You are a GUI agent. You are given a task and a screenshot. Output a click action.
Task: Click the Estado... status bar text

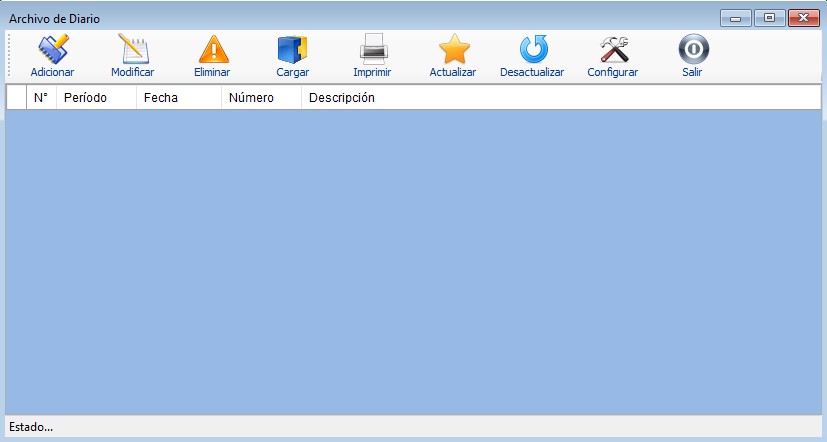click(x=31, y=427)
